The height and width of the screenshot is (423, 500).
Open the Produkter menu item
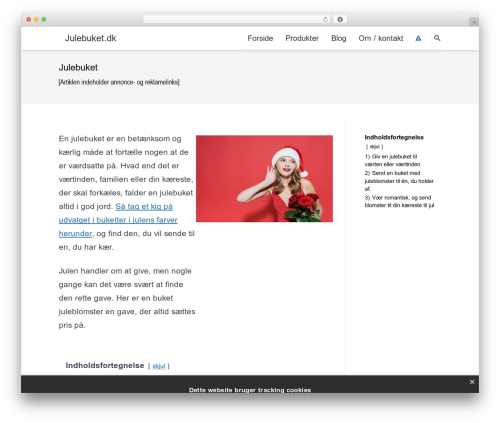(x=302, y=38)
